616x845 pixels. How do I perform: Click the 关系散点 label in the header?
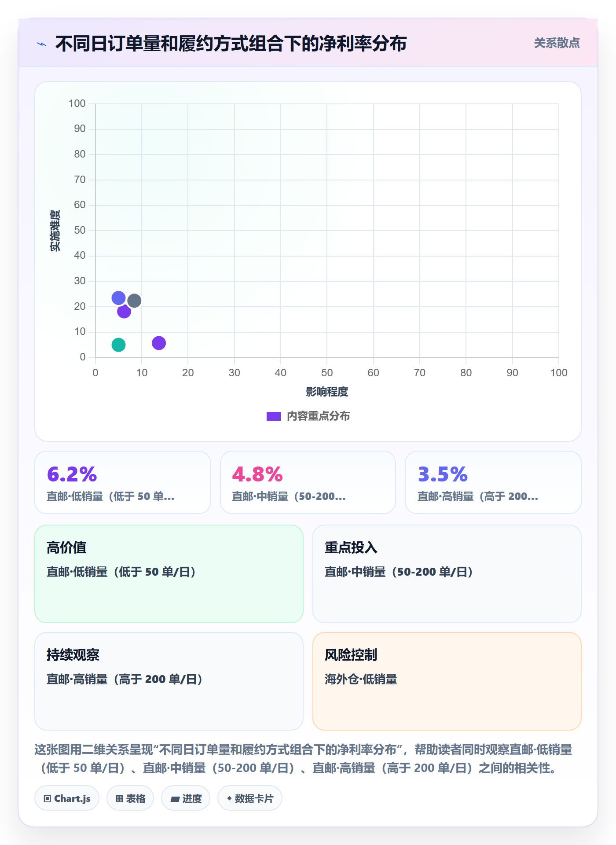pos(557,43)
